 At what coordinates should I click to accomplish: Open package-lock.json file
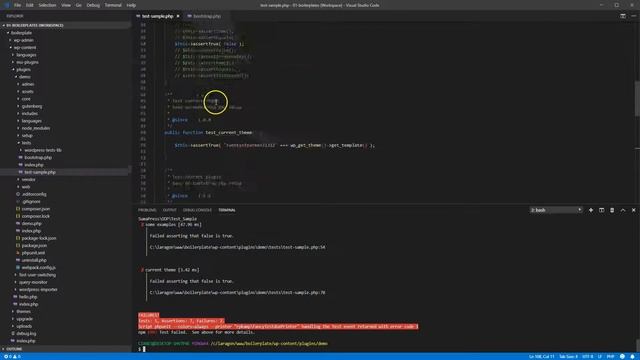point(39,238)
